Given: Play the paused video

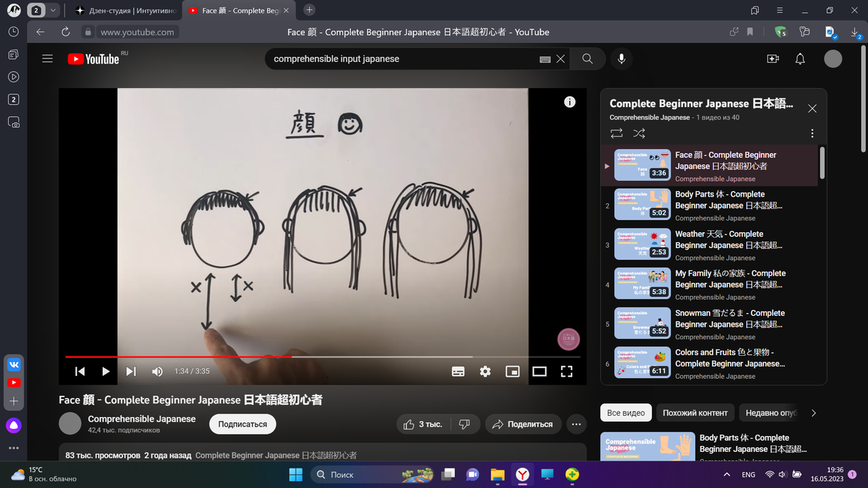Looking at the screenshot, I should tap(106, 372).
